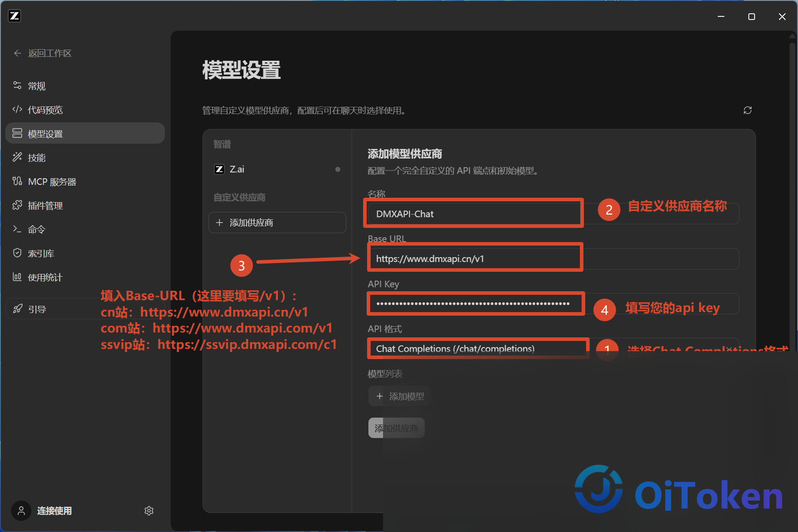The width and height of the screenshot is (798, 532).
Task: Focus the API Key field
Action: click(x=553, y=304)
